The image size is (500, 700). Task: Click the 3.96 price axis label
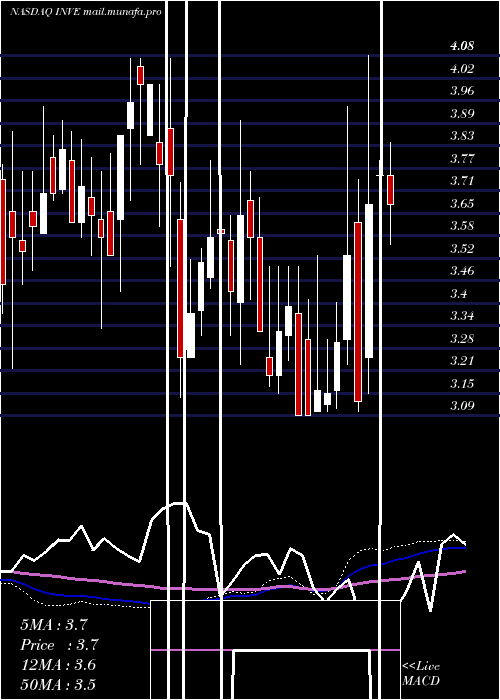pyautogui.click(x=462, y=91)
